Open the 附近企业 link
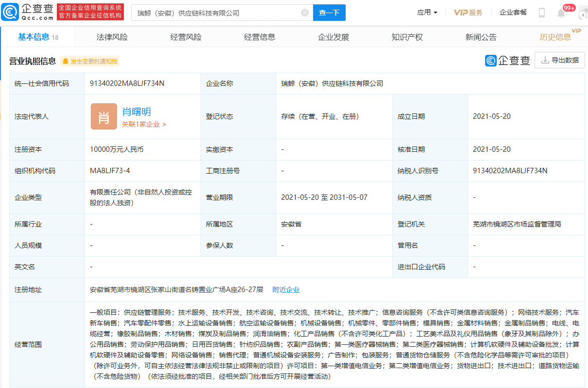This screenshot has width=588, height=388. click(286, 290)
